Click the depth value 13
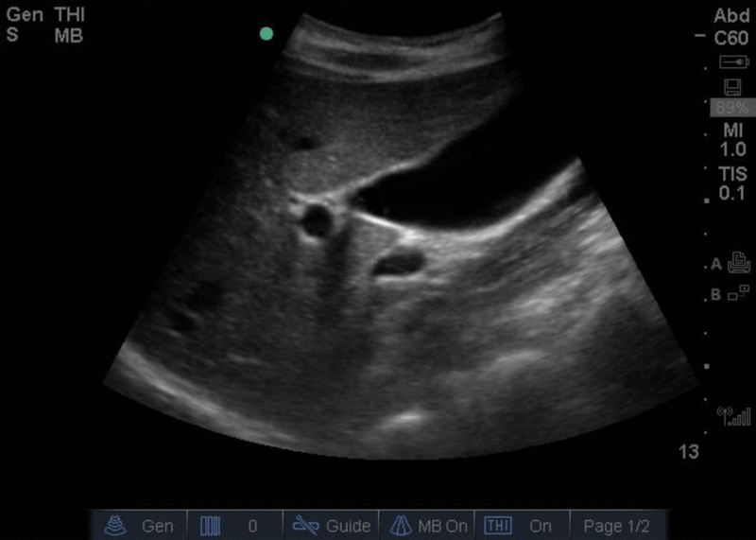 [x=689, y=452]
